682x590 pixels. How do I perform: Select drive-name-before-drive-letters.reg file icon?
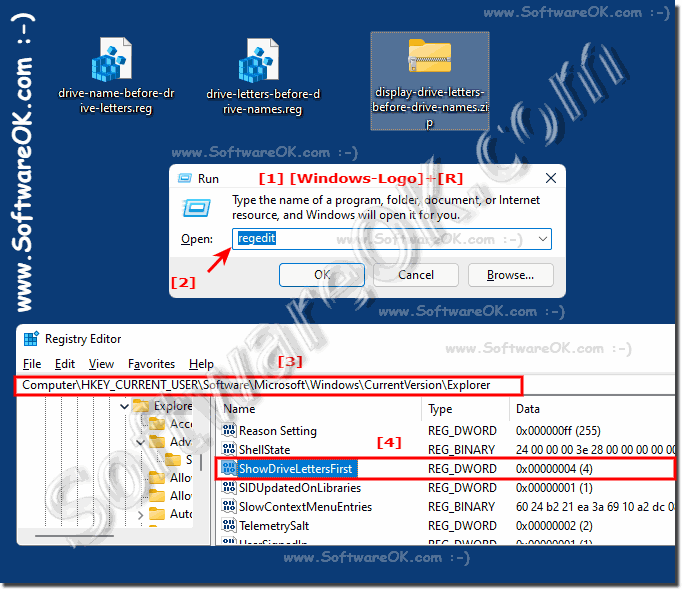[x=112, y=59]
